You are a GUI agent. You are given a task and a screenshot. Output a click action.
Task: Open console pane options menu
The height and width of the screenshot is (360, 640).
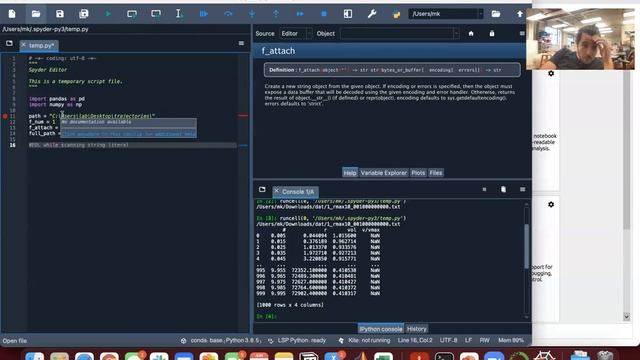(522, 189)
